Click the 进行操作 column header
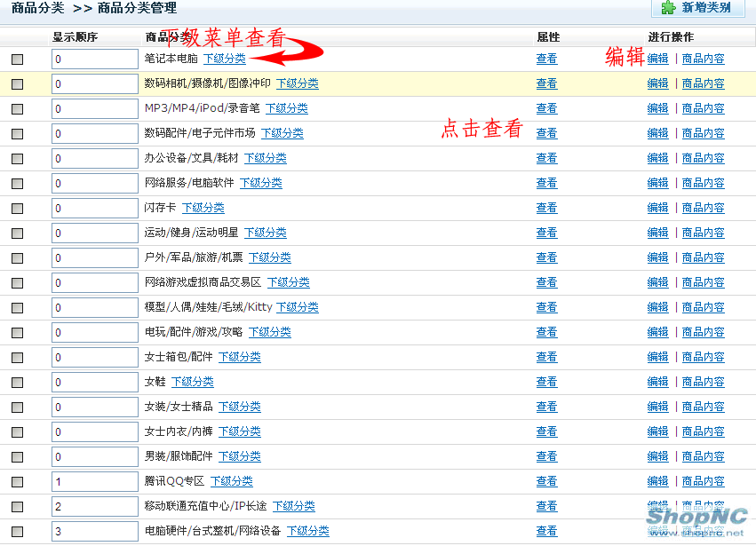This screenshot has height=546, width=756. [x=671, y=37]
